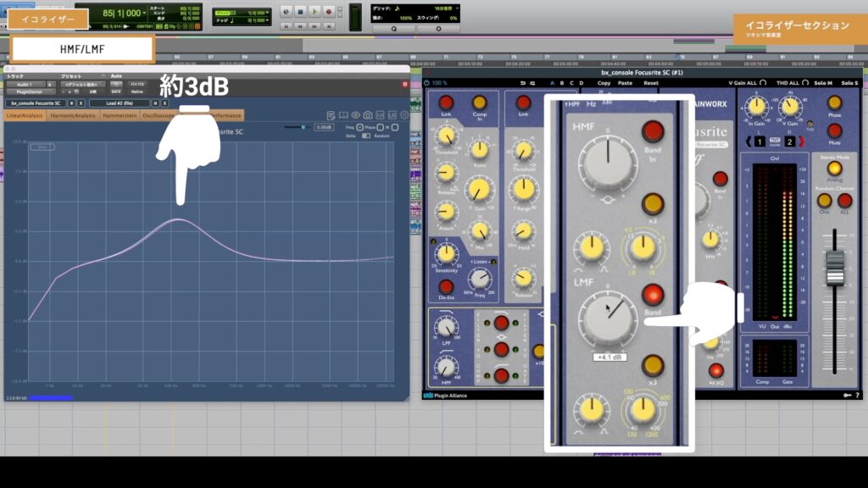868x488 pixels.
Task: Toggle the Stereo Mode Analog button
Action: [x=834, y=169]
